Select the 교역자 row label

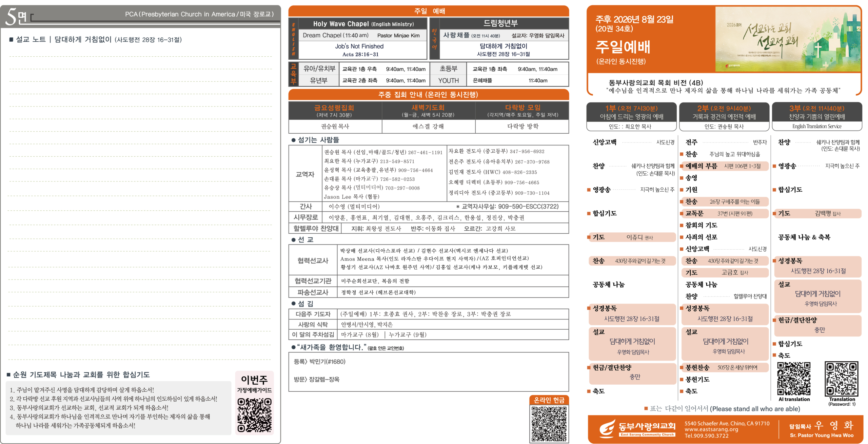tap(305, 174)
